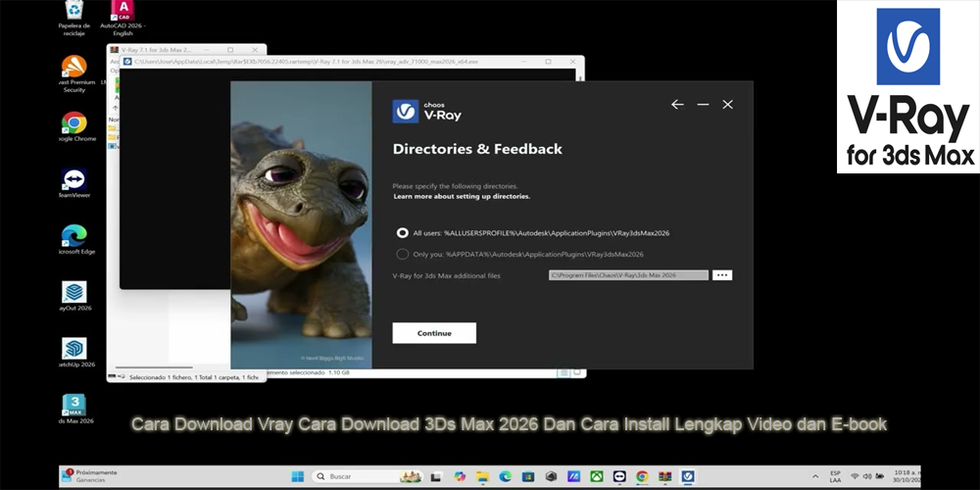980x490 pixels.
Task: Open the Xbox app from the taskbar
Action: 596,476
